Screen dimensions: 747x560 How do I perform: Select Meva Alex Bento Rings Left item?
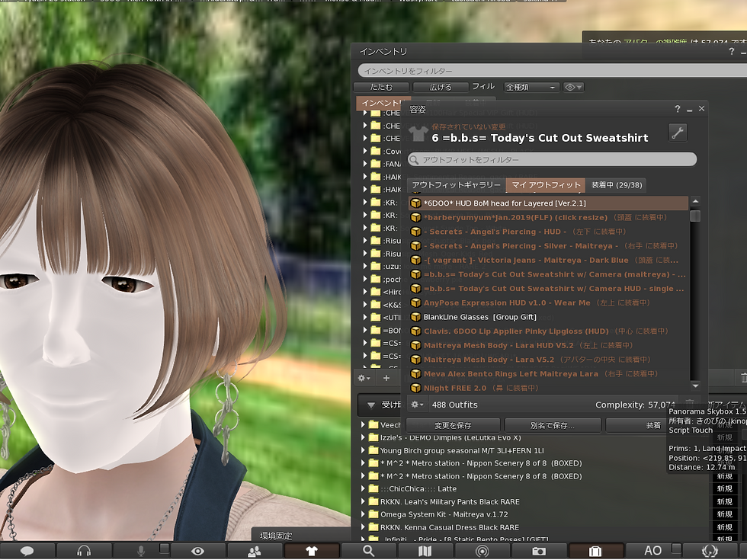click(548, 374)
